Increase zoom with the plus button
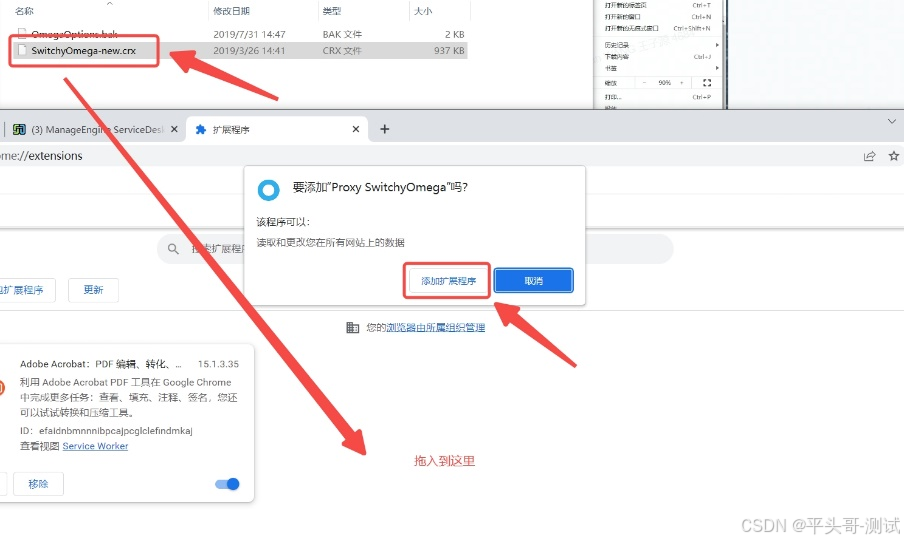The width and height of the screenshot is (904, 541). pos(681,83)
